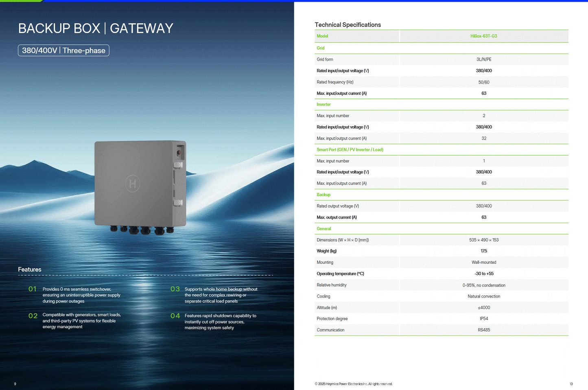The image size is (588, 390).
Task: Select feature number "04"
Action: (x=175, y=316)
